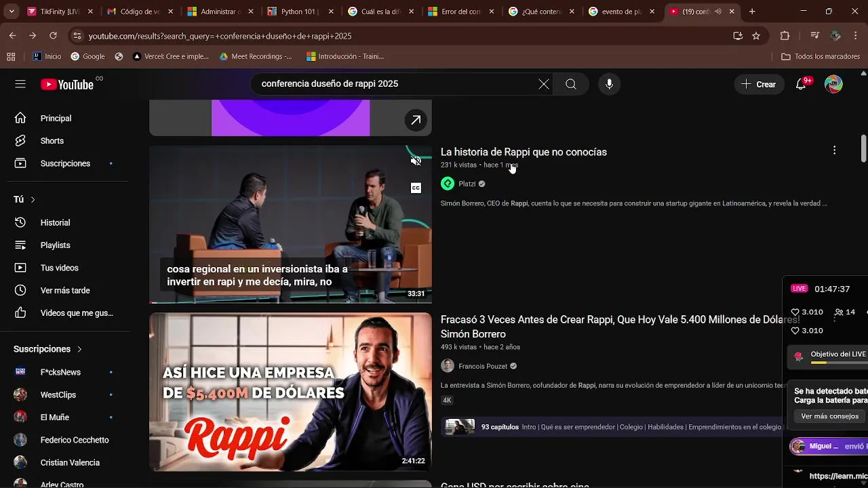Click the viewers count icon showing 14

(x=839, y=312)
